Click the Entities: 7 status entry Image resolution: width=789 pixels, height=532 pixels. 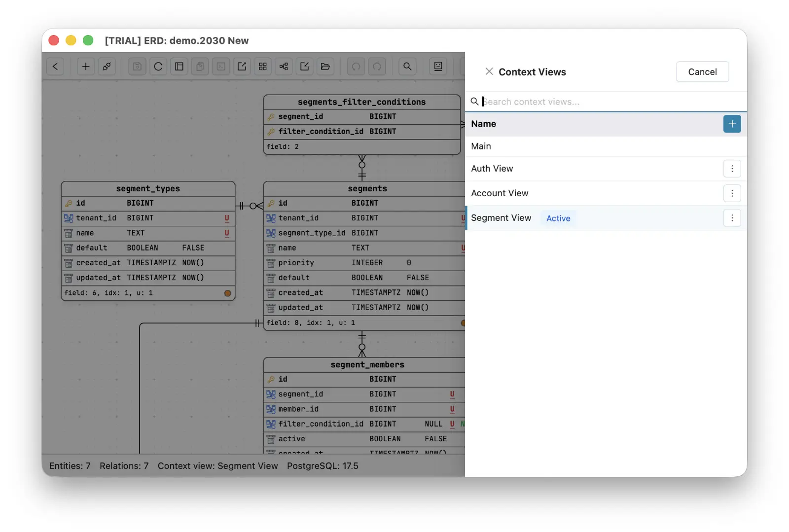70,466
